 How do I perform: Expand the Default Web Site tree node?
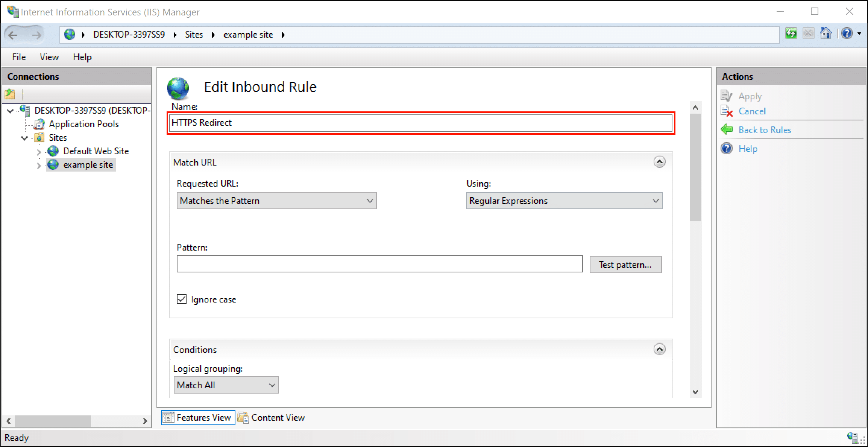point(39,152)
